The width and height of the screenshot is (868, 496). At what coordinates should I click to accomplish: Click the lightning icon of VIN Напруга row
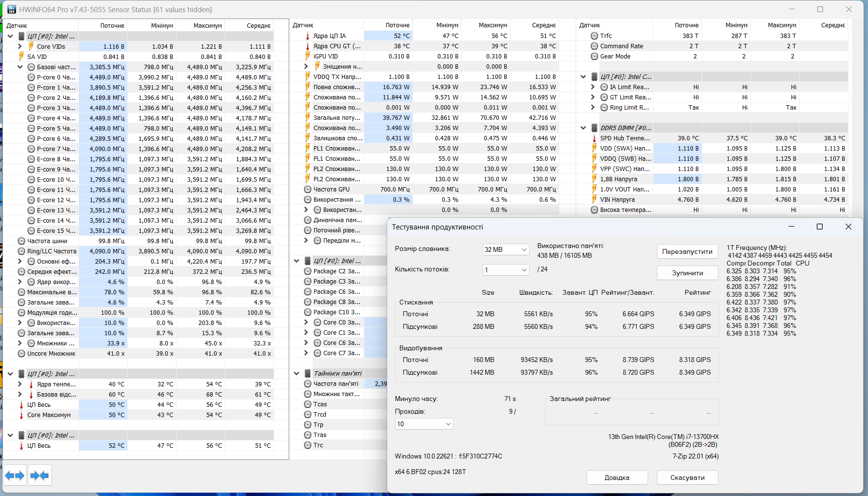coord(594,199)
